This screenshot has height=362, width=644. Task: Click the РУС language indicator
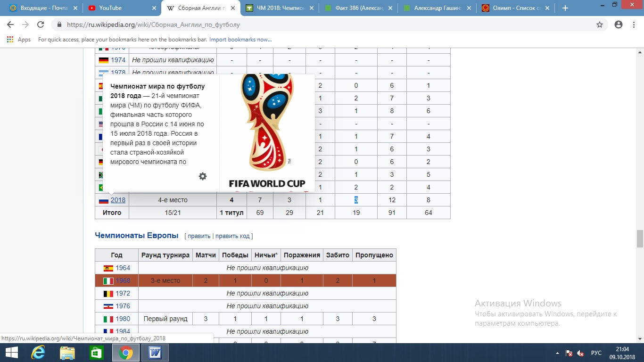[x=596, y=353]
